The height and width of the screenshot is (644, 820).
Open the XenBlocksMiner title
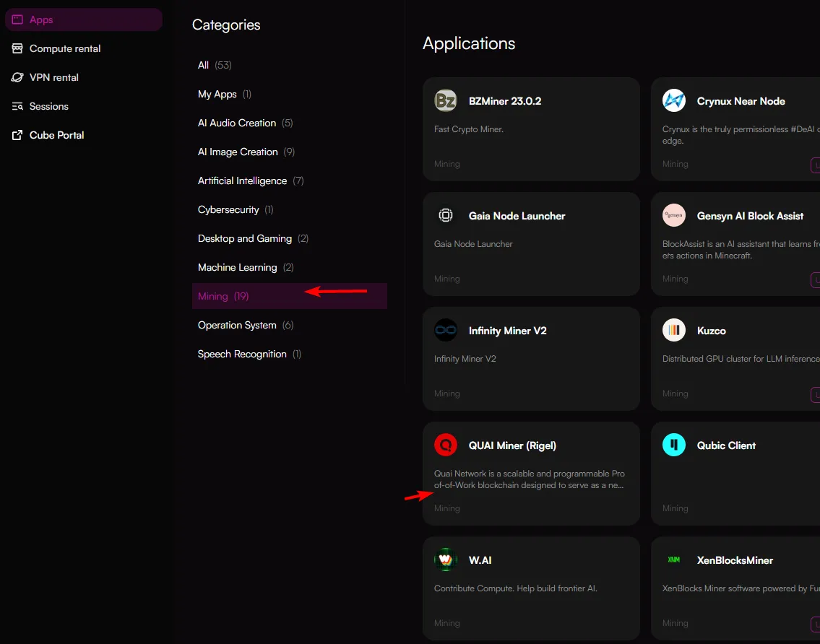click(x=735, y=560)
